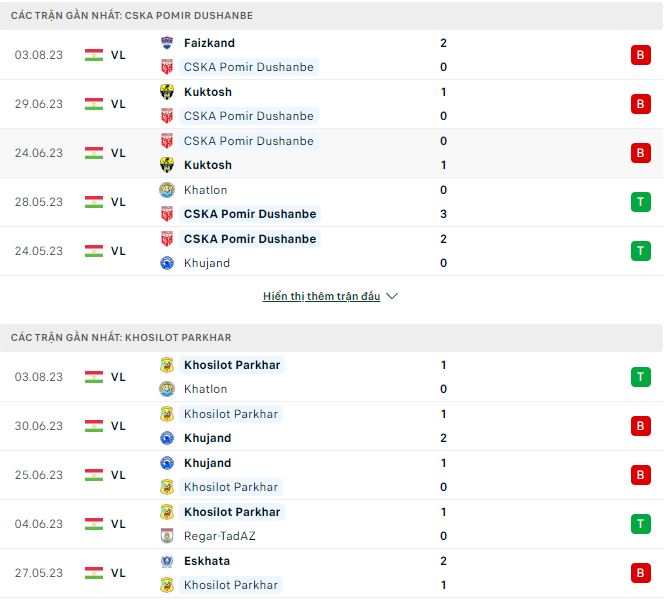The image size is (671, 600).
Task: Select the Eskhata team name
Action: click(206, 561)
